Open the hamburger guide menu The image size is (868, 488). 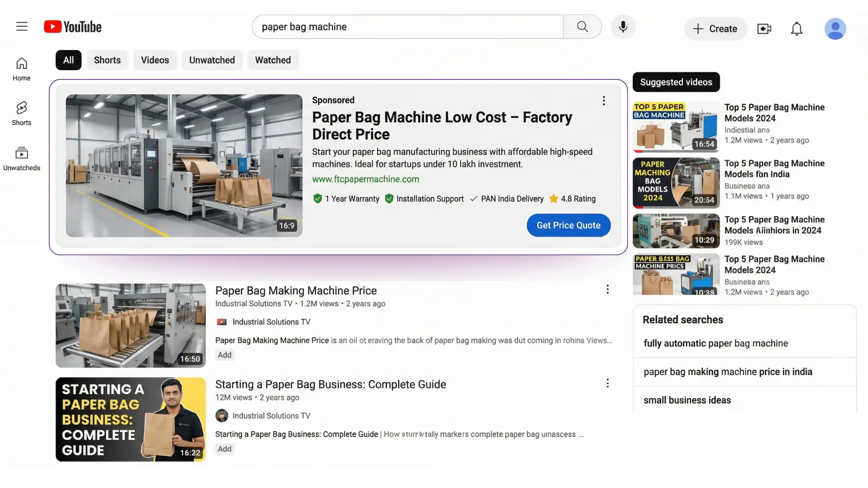pos(22,27)
